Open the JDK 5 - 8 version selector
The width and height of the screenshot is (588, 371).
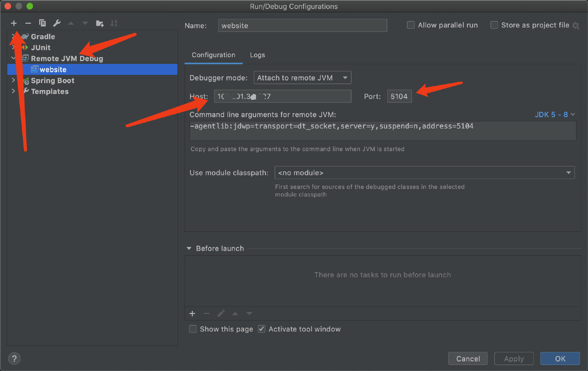pos(555,115)
